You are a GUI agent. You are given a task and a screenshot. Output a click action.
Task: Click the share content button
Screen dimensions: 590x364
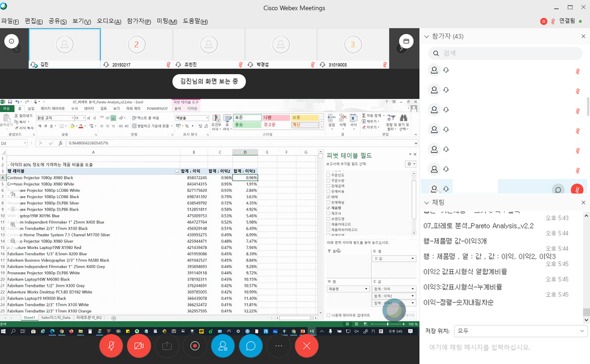tap(167, 346)
